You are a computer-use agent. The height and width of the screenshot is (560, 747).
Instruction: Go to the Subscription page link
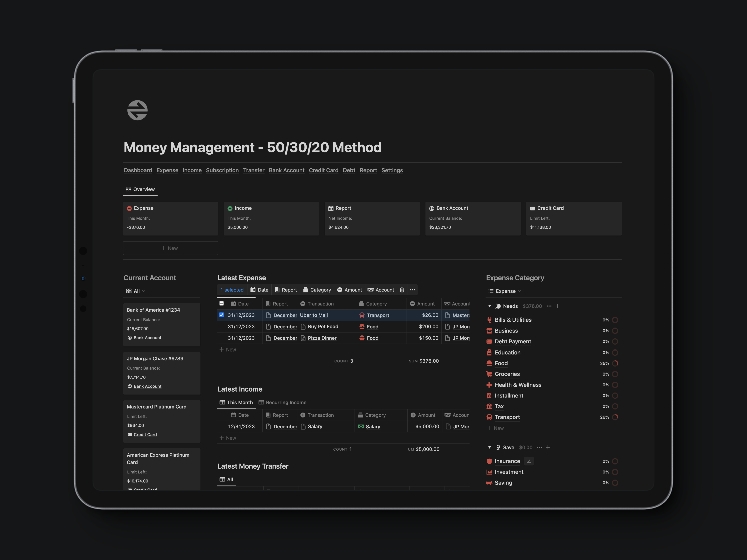[222, 170]
